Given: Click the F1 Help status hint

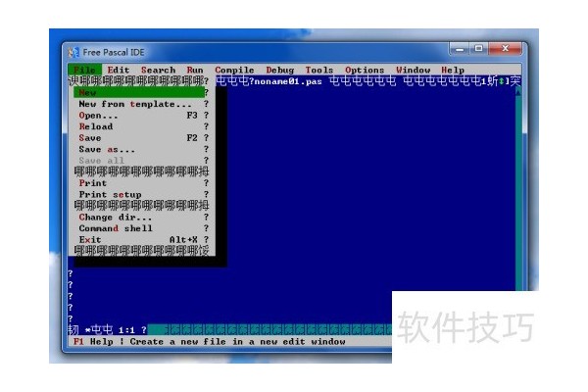Looking at the screenshot, I should click(x=93, y=342).
